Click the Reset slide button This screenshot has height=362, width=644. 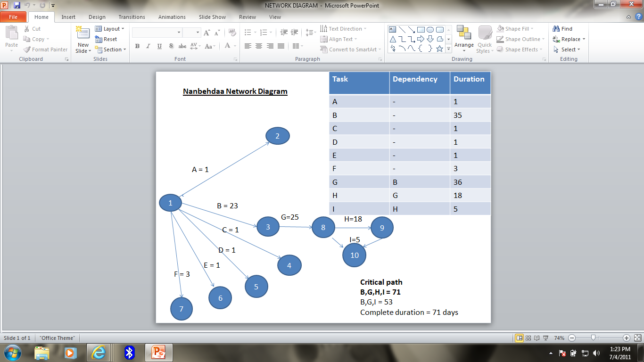(x=106, y=39)
